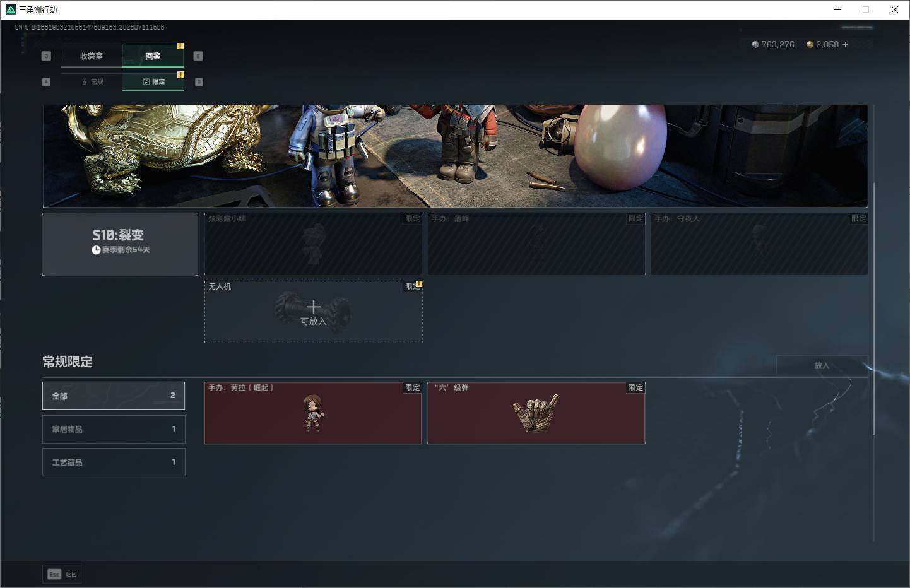Click the 限定 tag on 无人机 slot
The image size is (910, 588).
[413, 286]
